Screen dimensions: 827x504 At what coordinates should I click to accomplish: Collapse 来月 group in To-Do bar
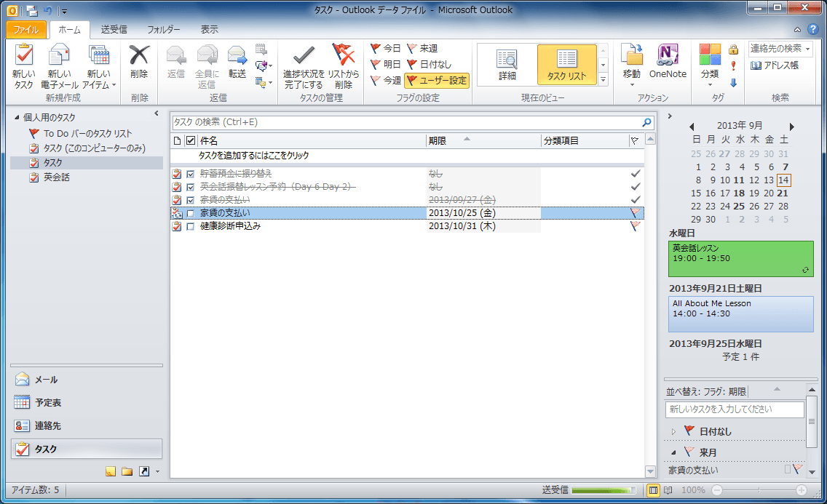673,452
